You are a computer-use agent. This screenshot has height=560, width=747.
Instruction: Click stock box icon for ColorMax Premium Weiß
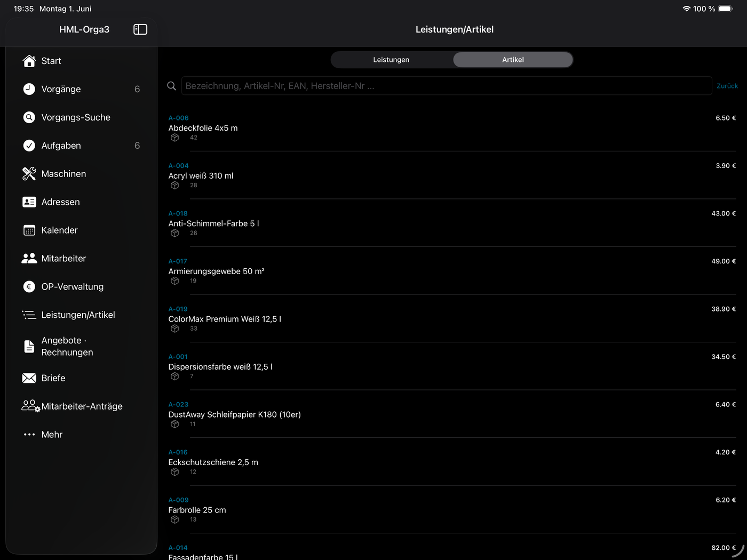click(175, 329)
